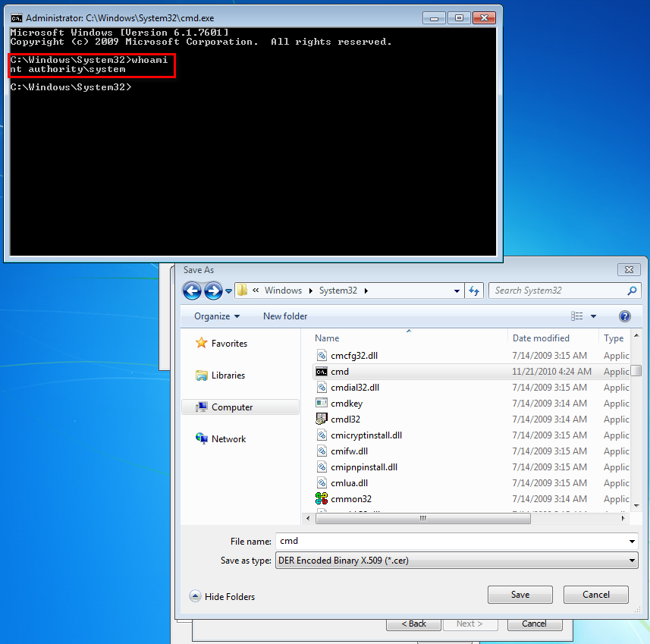Select the cmdial32.dll file
Viewport: 650px width, 644px height.
[355, 388]
